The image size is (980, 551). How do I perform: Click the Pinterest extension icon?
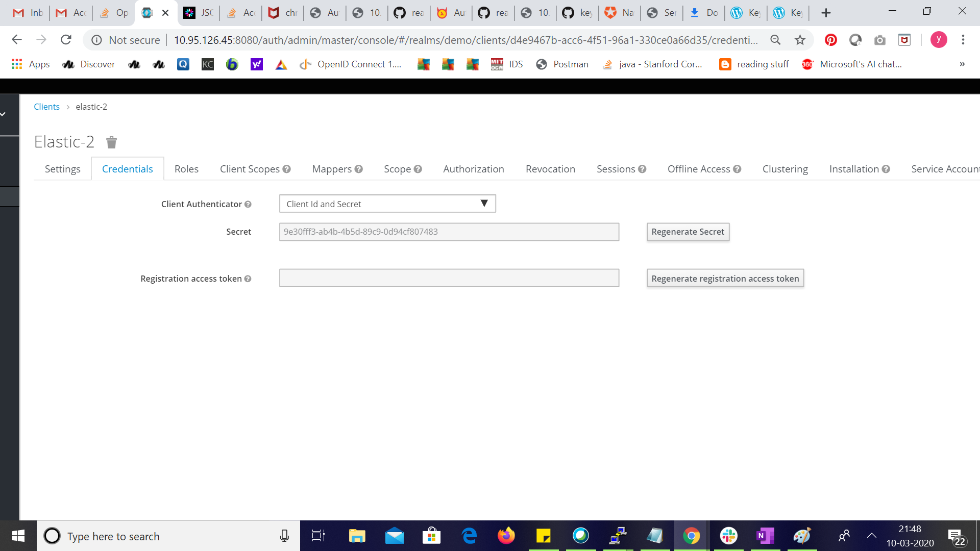[x=831, y=40]
